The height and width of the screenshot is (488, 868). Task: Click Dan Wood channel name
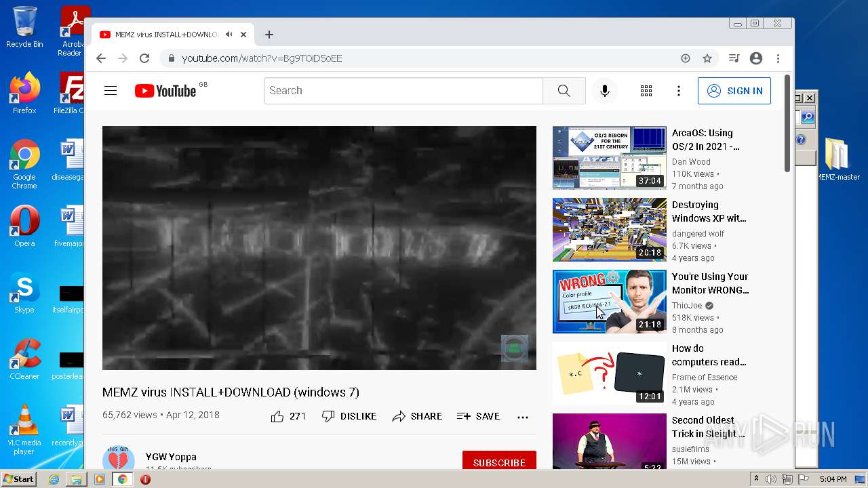(x=691, y=162)
